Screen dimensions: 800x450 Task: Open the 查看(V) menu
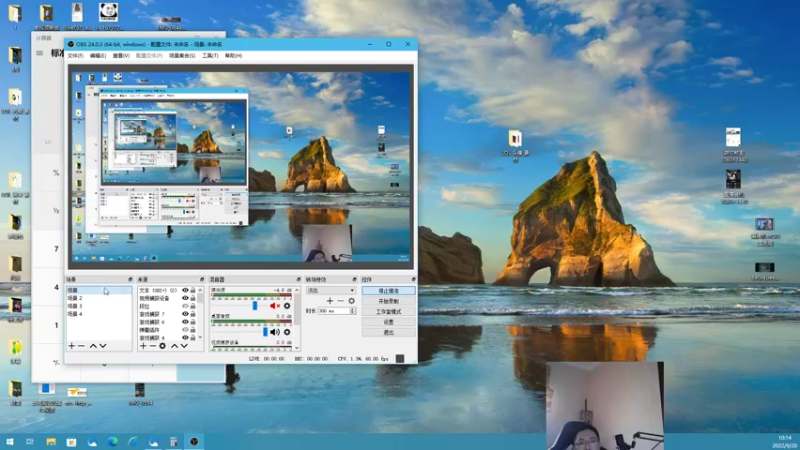pos(121,56)
